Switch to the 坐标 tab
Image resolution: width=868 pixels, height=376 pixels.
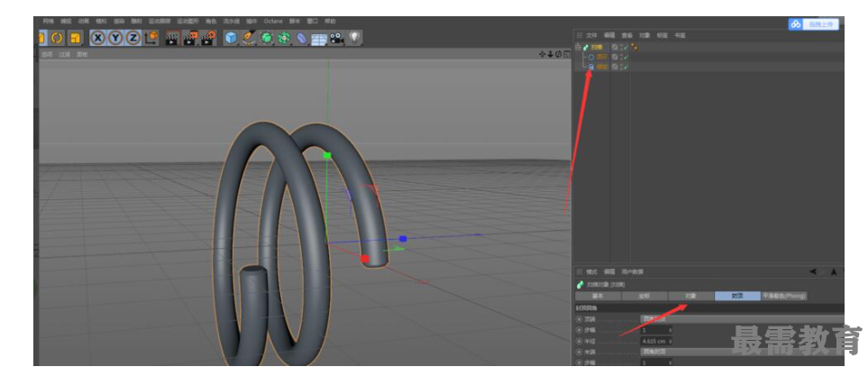644,297
